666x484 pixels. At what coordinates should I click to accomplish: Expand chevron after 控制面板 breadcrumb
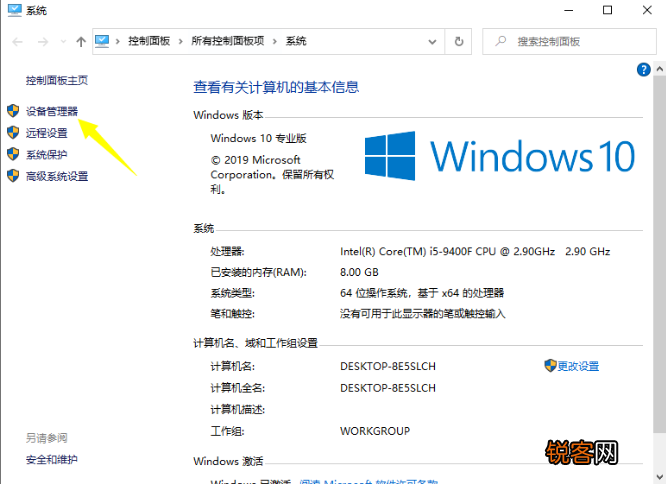[181, 41]
